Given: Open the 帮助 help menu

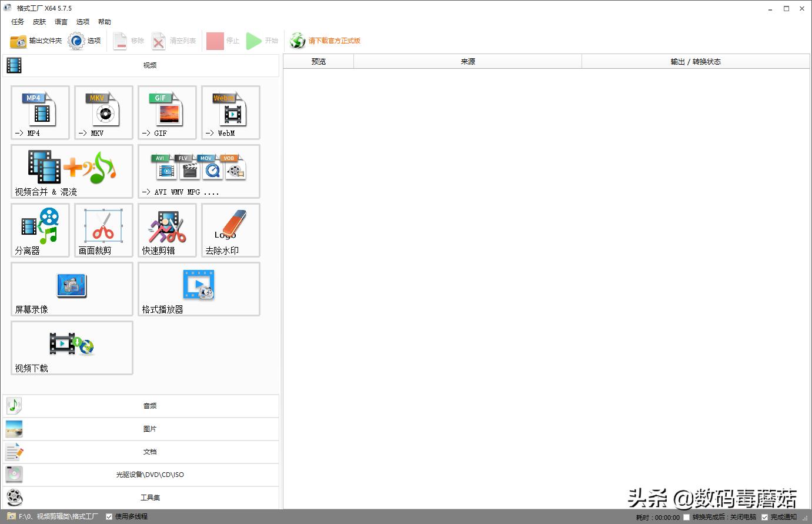Looking at the screenshot, I should 104,22.
